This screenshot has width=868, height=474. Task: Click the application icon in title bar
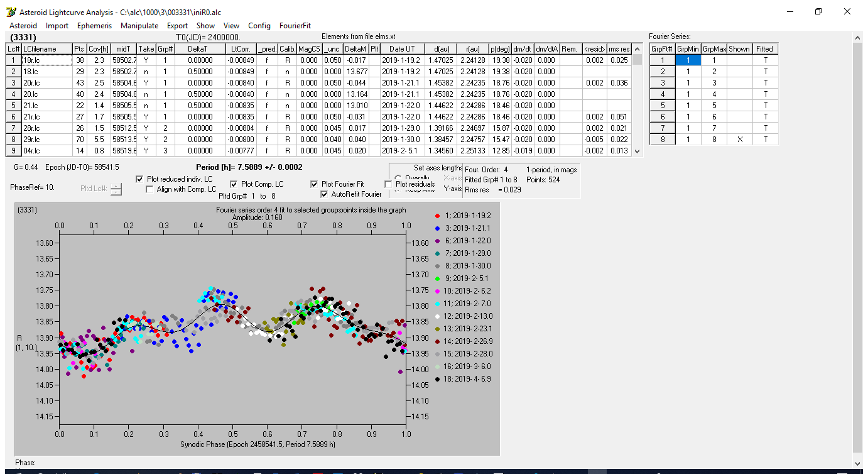coord(11,12)
